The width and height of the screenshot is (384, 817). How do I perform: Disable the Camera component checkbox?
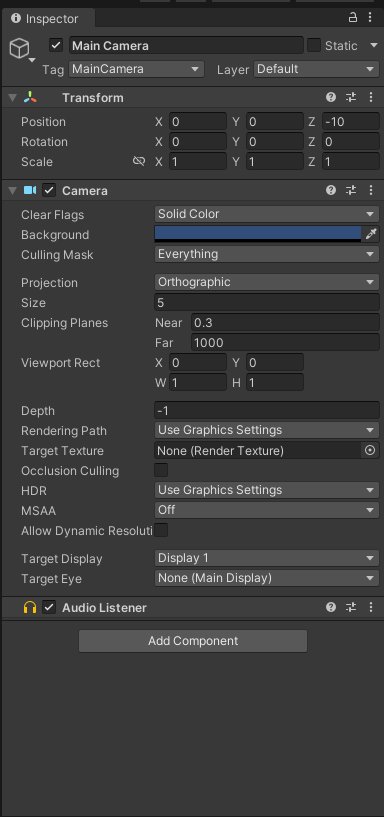[x=49, y=190]
